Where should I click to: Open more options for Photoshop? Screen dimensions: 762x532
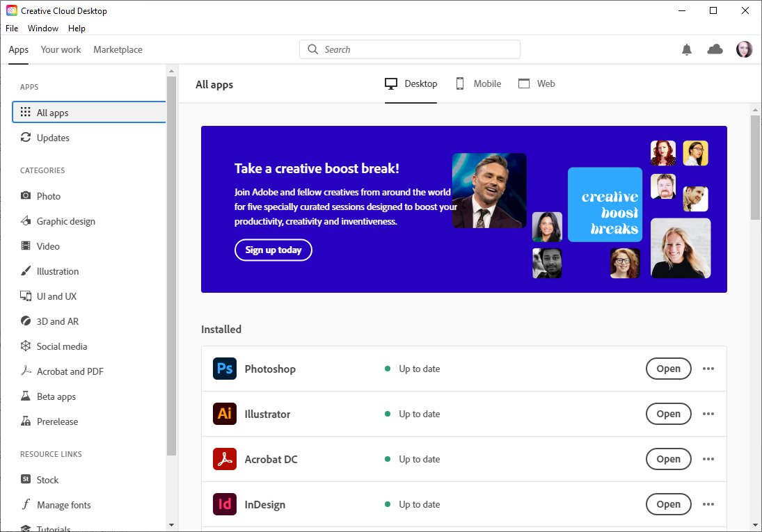click(708, 369)
